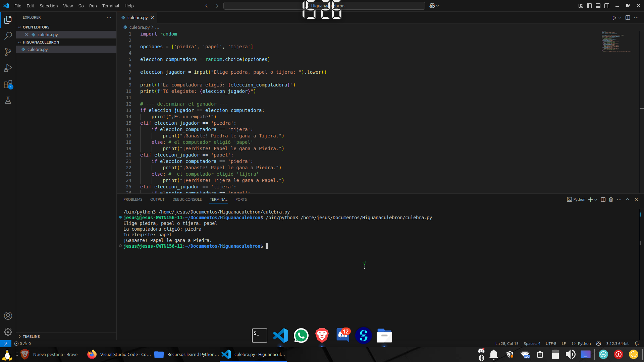Open the Extensions view
Screen dimensions: 644x362
pos(8,84)
